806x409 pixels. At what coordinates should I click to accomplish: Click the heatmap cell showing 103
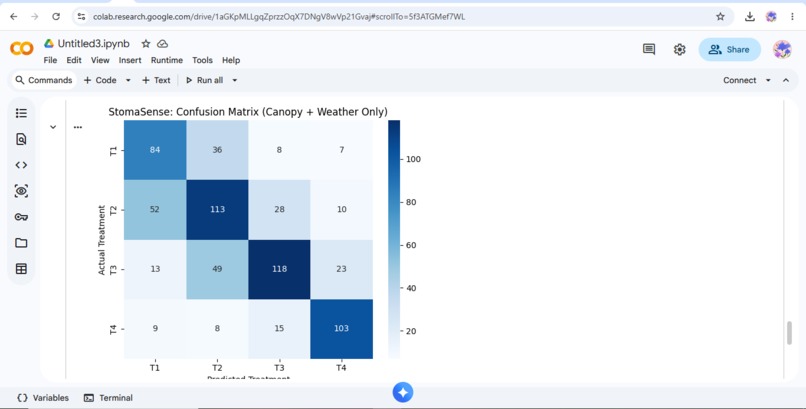341,328
